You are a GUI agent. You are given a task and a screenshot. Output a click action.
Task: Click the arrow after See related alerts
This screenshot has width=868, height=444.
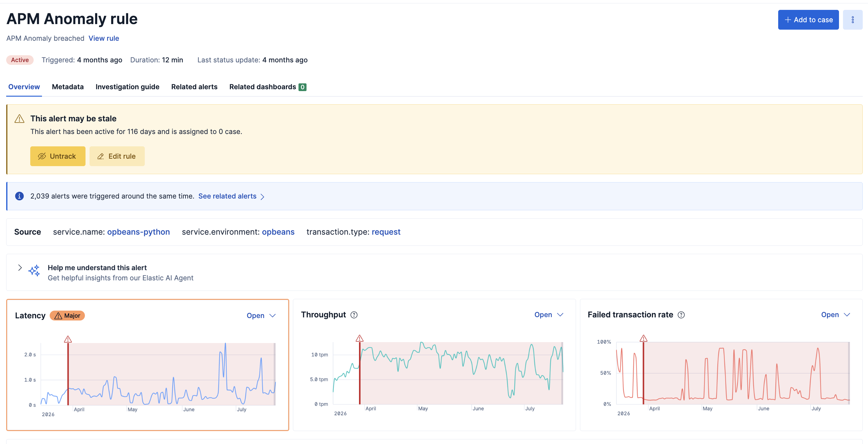[x=262, y=197]
